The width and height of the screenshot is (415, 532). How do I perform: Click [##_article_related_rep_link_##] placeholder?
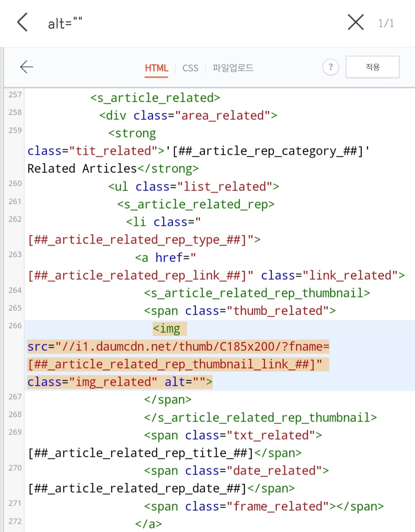pos(137,275)
